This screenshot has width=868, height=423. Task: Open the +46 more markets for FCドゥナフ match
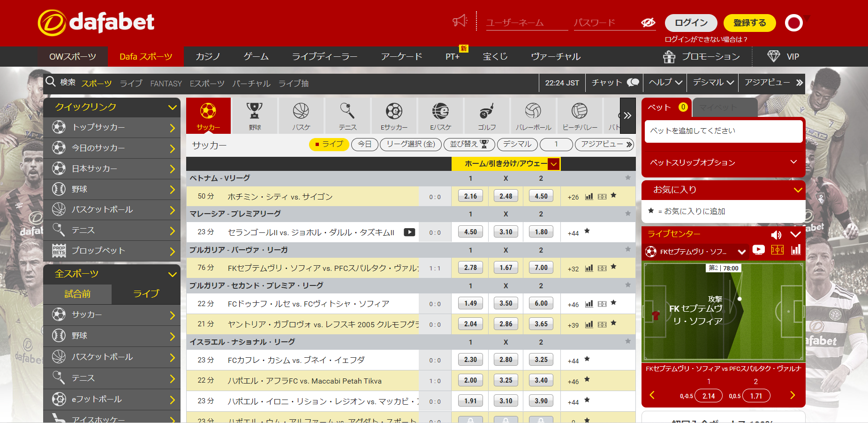pyautogui.click(x=573, y=305)
